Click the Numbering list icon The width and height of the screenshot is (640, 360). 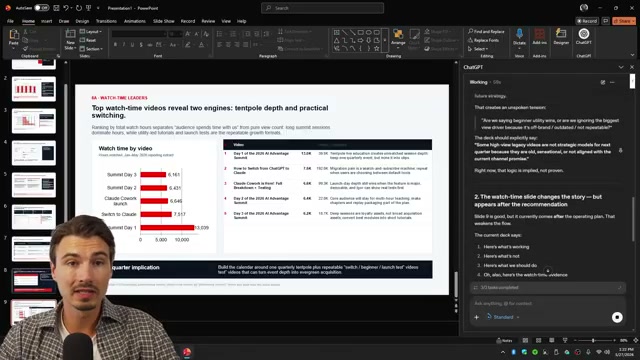[233, 34]
